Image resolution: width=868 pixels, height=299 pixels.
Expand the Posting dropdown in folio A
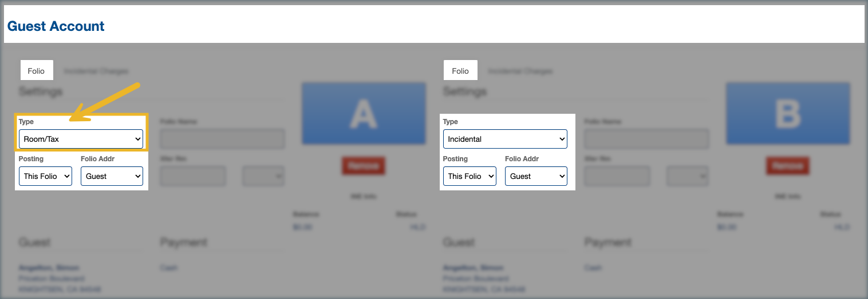[x=45, y=176]
